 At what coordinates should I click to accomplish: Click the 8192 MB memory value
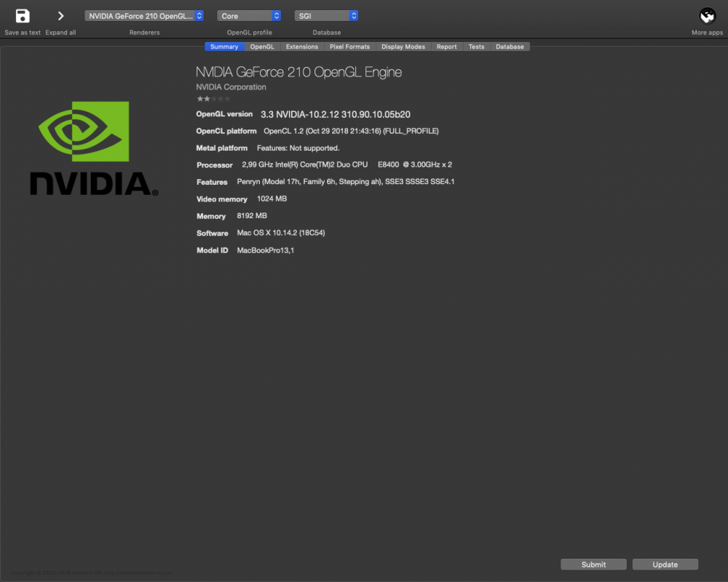point(252,216)
